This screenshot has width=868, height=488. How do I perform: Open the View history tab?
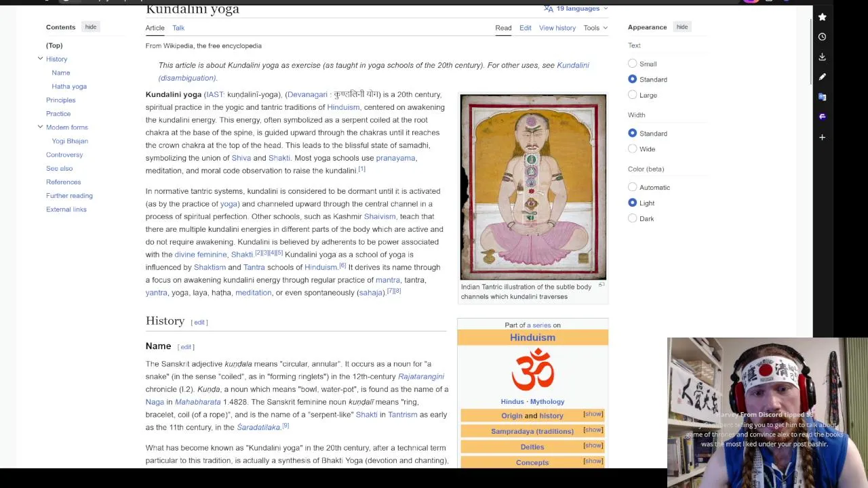pyautogui.click(x=557, y=28)
